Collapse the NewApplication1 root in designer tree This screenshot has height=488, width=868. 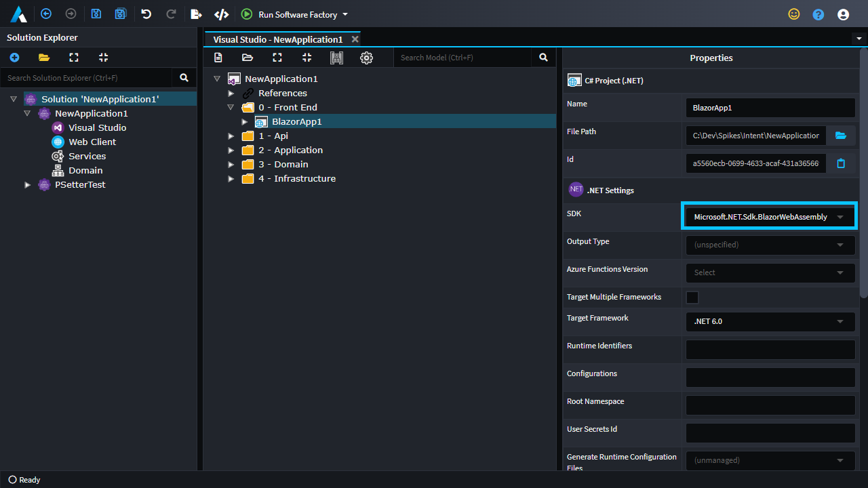[217, 79]
